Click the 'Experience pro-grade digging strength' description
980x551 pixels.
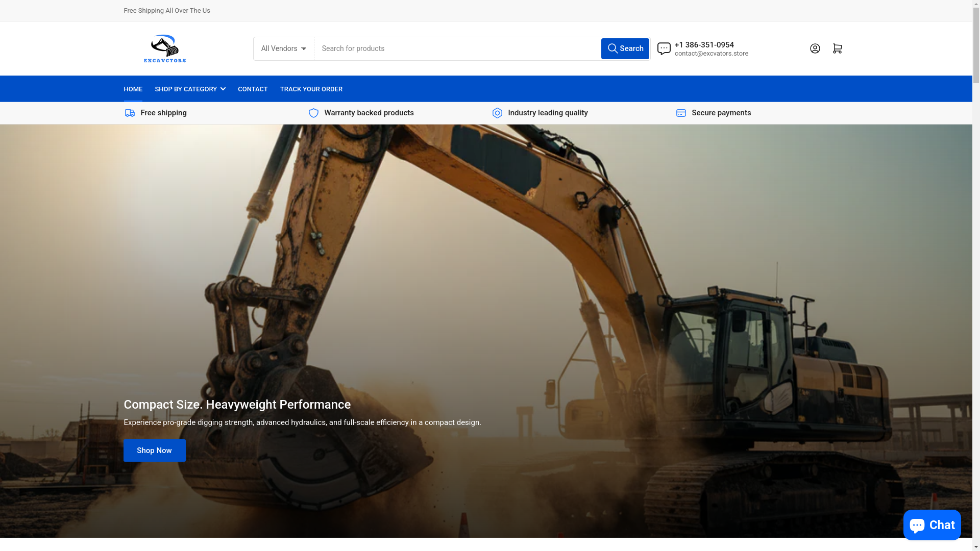tap(302, 422)
